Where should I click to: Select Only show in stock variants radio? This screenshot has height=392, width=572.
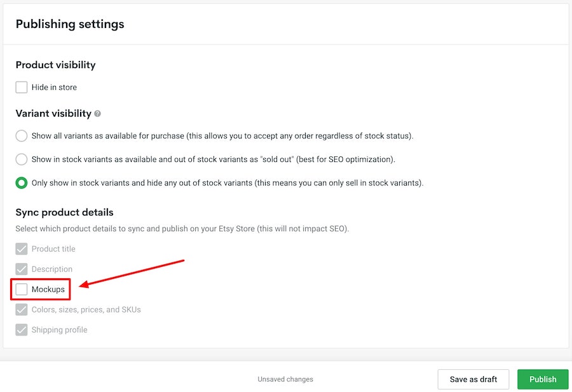pyautogui.click(x=22, y=183)
